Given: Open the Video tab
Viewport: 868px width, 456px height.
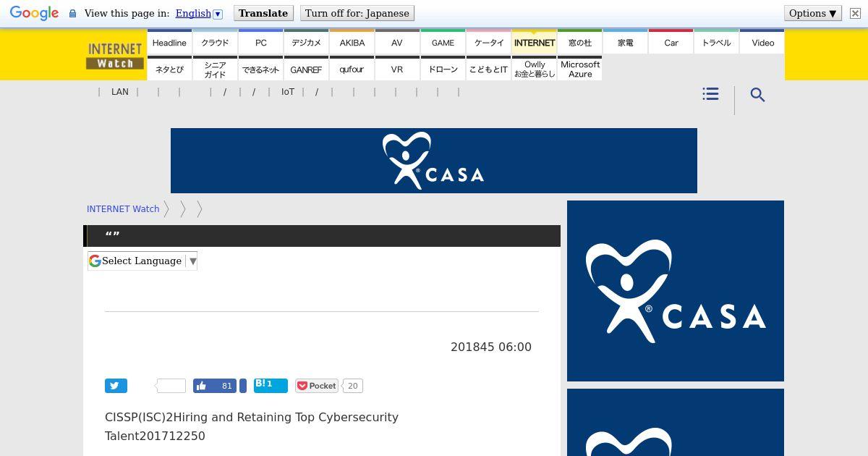Looking at the screenshot, I should coord(762,42).
